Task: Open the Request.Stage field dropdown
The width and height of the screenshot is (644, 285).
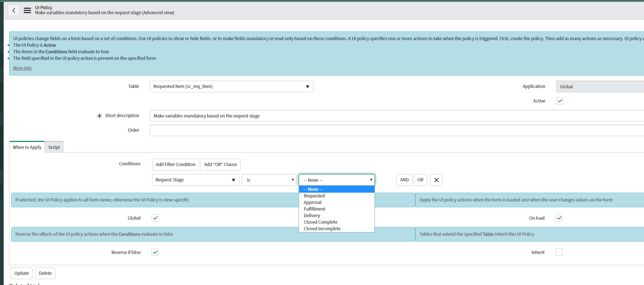Action: point(195,180)
